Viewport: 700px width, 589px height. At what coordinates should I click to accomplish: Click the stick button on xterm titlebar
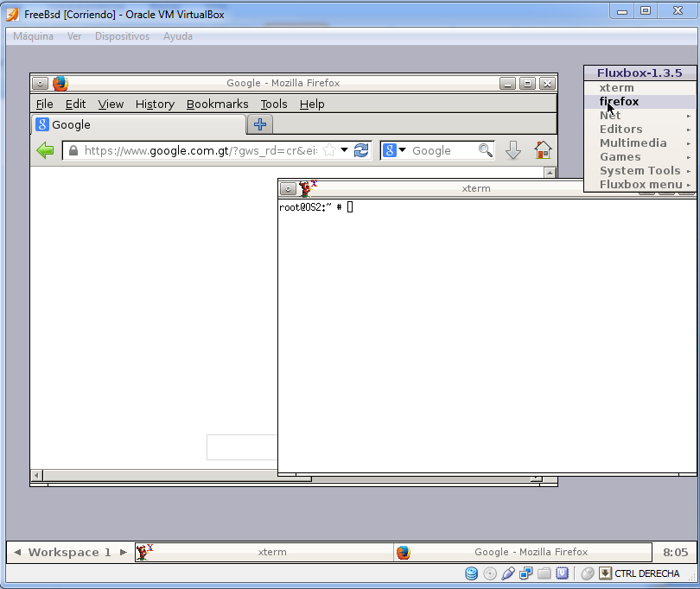[x=288, y=189]
